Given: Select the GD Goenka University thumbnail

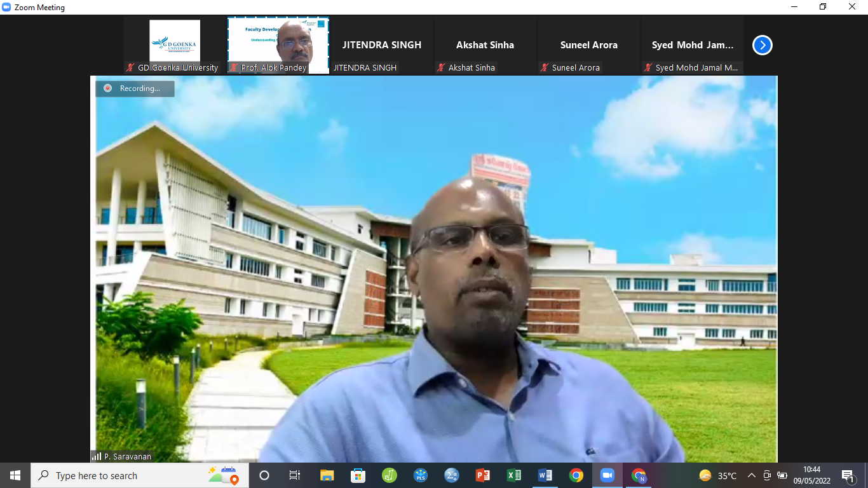Looking at the screenshot, I should point(175,41).
